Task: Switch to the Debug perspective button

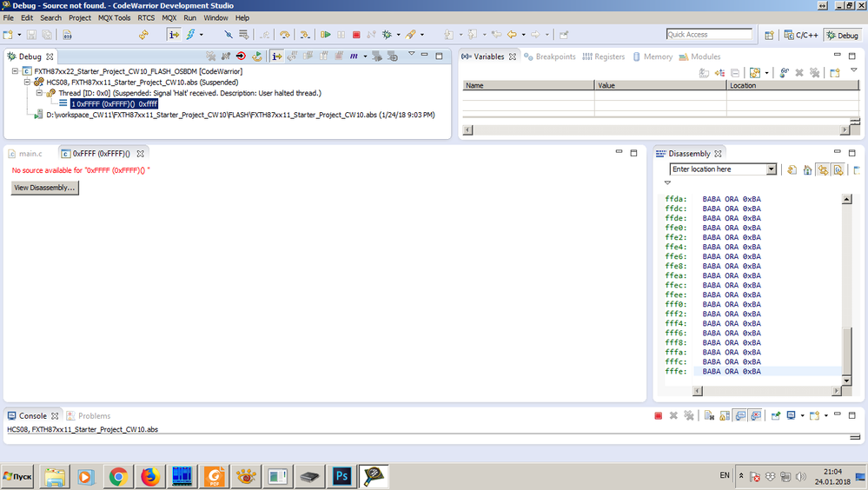Action: point(842,35)
